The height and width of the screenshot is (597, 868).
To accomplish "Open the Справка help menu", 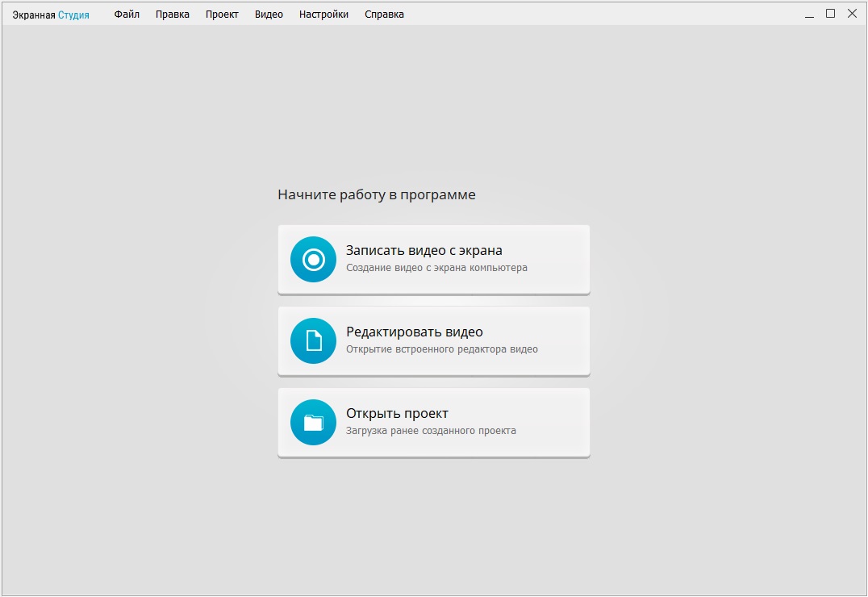I will [384, 15].
